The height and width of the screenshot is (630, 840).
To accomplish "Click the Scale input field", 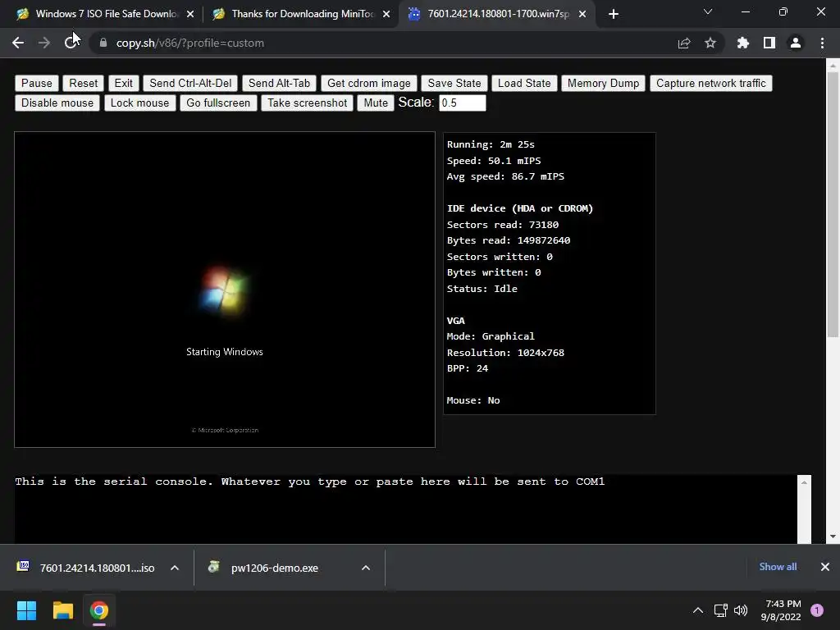I will pyautogui.click(x=463, y=103).
